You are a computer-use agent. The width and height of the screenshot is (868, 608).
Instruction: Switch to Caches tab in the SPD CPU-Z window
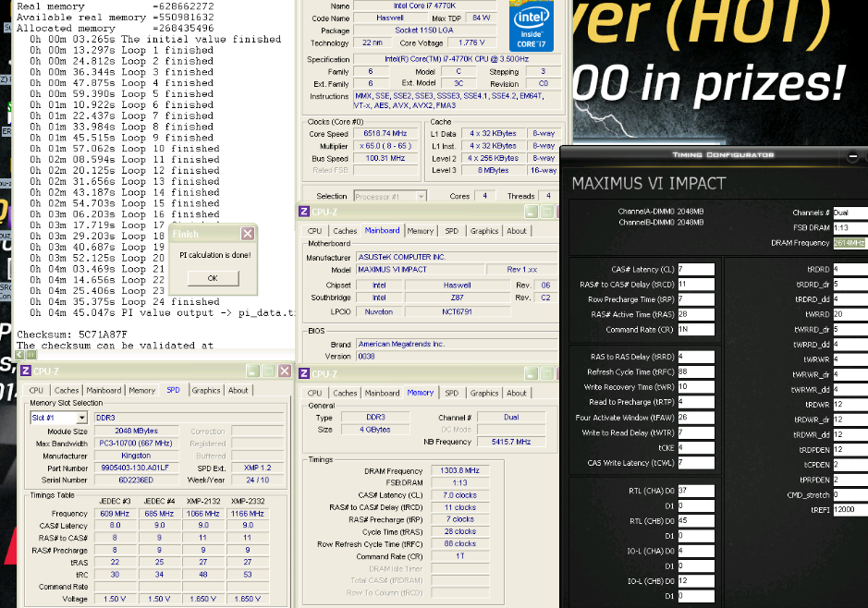click(67, 390)
